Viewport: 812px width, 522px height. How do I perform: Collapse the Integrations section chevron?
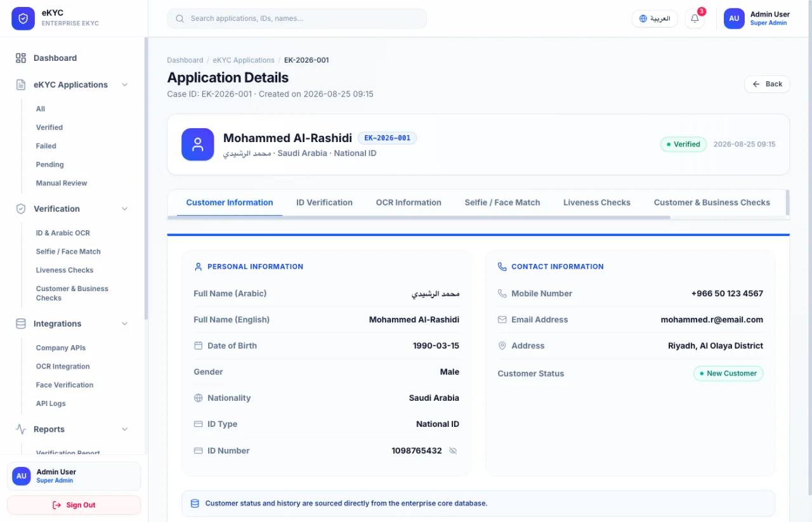(x=124, y=323)
